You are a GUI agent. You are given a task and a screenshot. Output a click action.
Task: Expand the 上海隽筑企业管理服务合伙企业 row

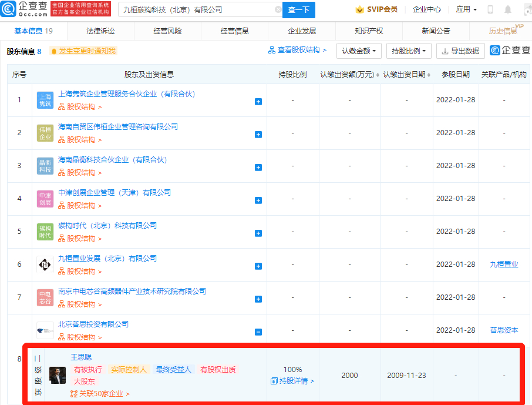[x=258, y=102]
